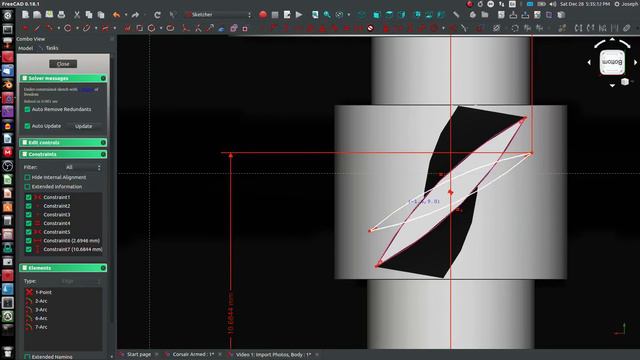Uncheck the Constraint2 checkbox
Screen dimensions: 640x360
pyautogui.click(x=29, y=206)
